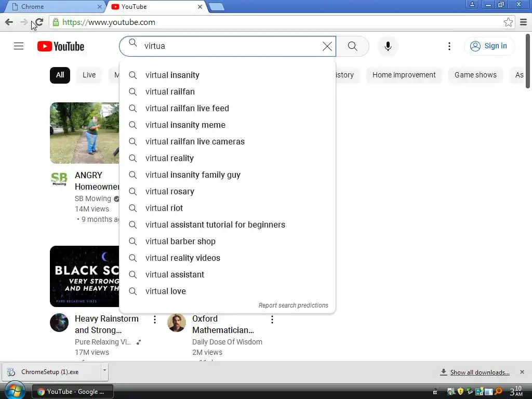Image resolution: width=532 pixels, height=399 pixels.
Task: Open 'Daily Dose Of Wisdom' channel name
Action: click(x=227, y=342)
